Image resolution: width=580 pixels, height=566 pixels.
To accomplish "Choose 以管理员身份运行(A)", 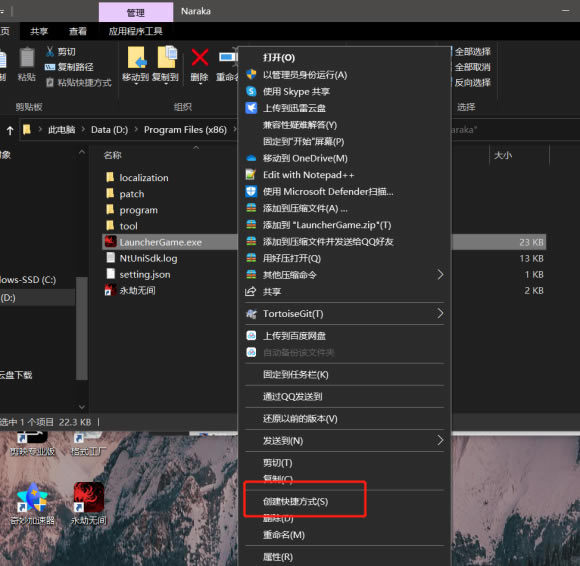I will [344, 75].
